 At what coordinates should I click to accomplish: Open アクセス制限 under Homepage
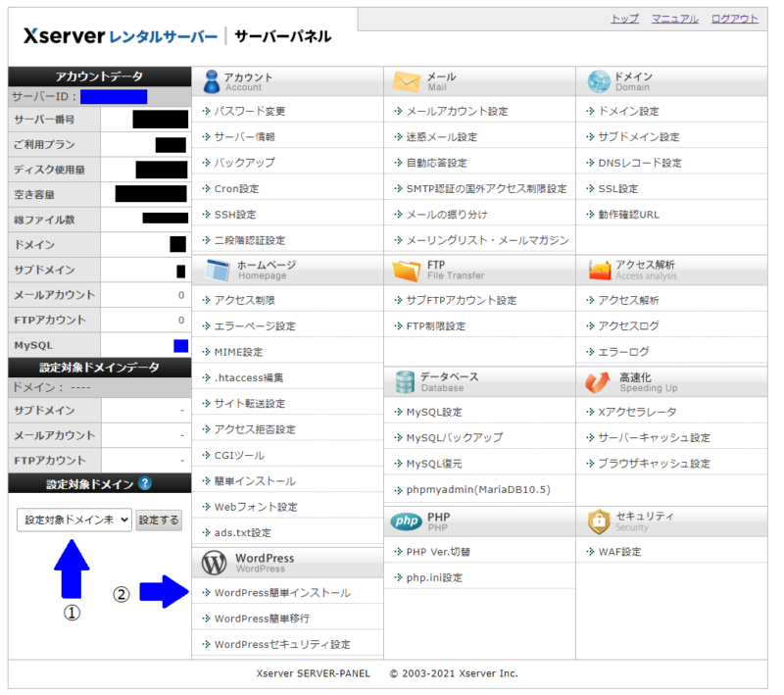point(244,300)
